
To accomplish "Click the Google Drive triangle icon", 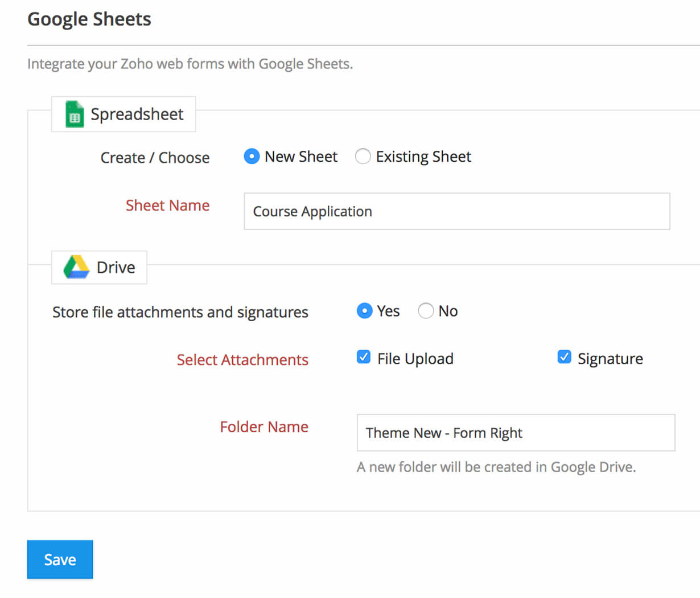I will pyautogui.click(x=76, y=267).
